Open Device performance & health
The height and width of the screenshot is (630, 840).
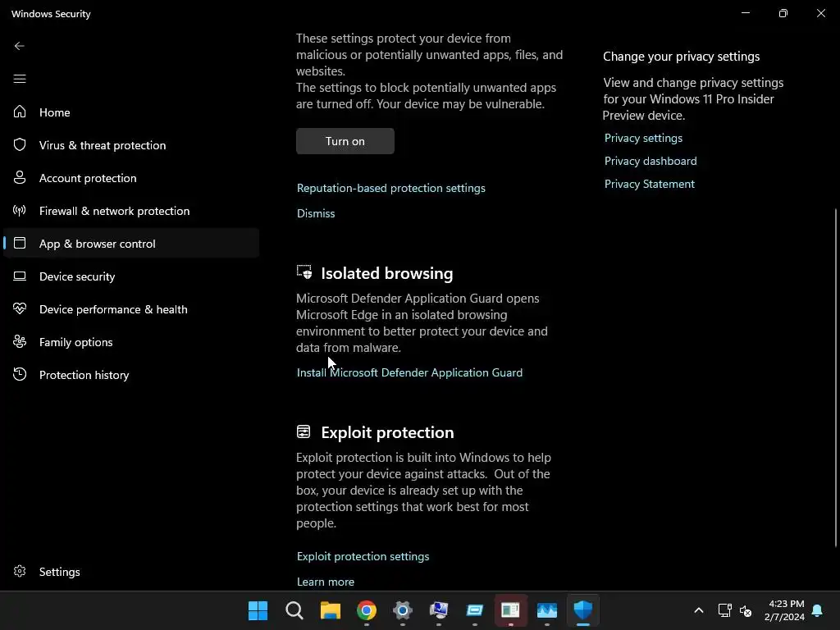click(x=113, y=309)
